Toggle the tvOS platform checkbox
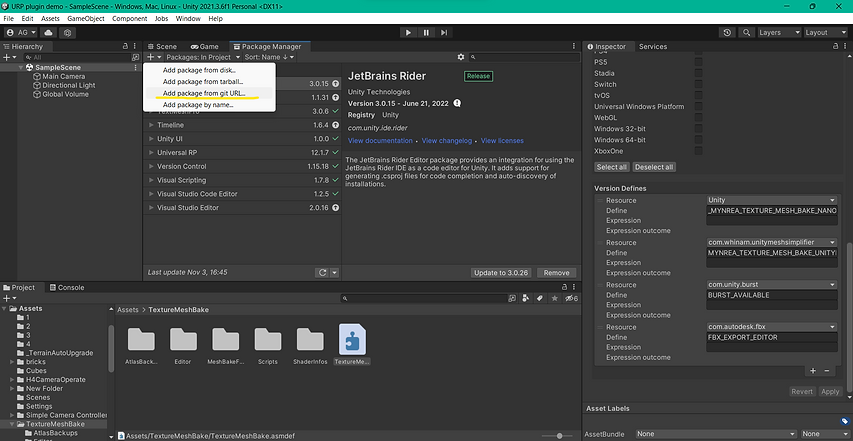The height and width of the screenshot is (441, 853). (x=699, y=95)
